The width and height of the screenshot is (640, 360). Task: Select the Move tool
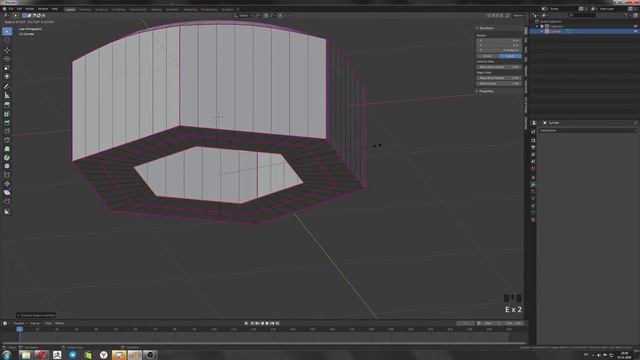tap(7, 50)
